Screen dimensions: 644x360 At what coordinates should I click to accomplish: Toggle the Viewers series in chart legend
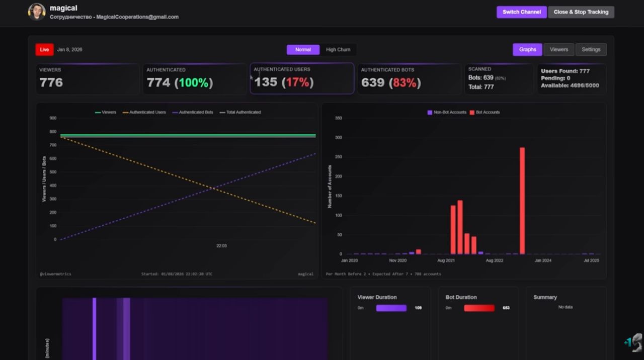tap(105, 112)
